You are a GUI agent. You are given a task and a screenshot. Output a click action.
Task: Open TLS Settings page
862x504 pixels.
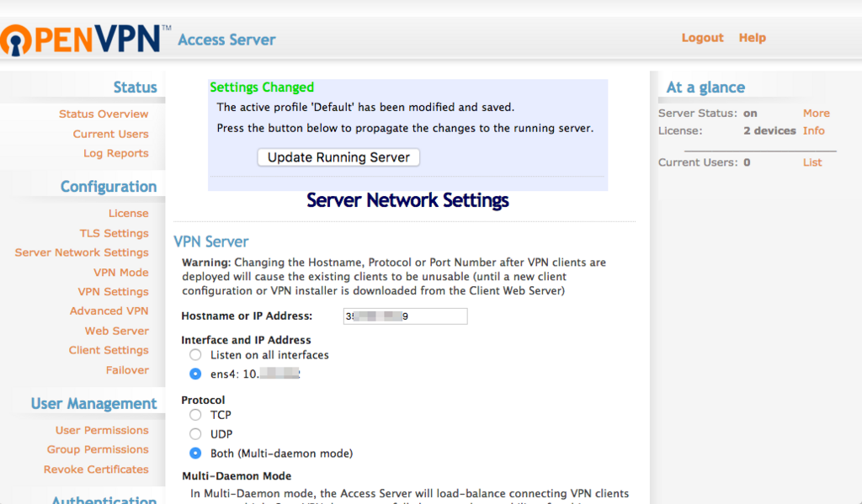[114, 233]
